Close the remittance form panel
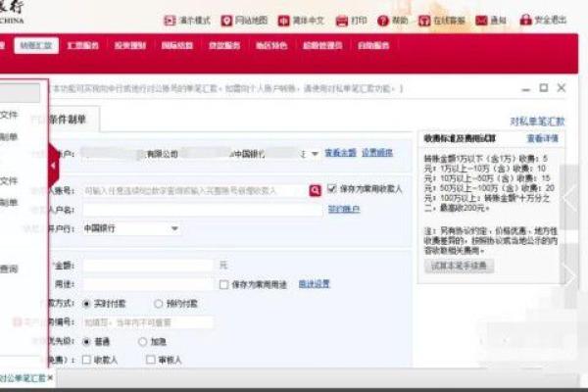This screenshot has height=392, width=588. point(561,88)
